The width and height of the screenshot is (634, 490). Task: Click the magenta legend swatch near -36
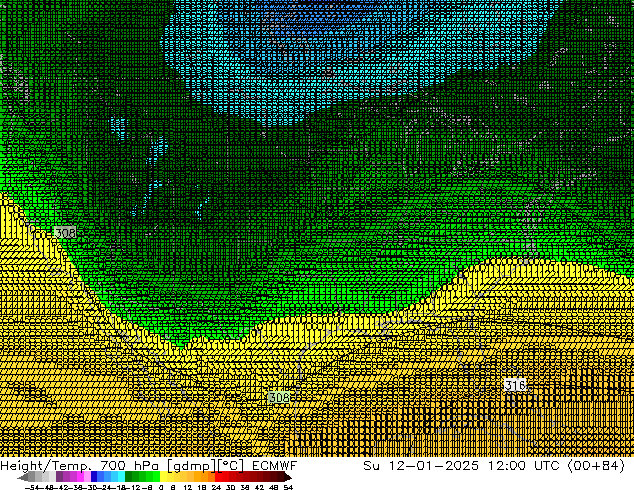pyautogui.click(x=80, y=476)
